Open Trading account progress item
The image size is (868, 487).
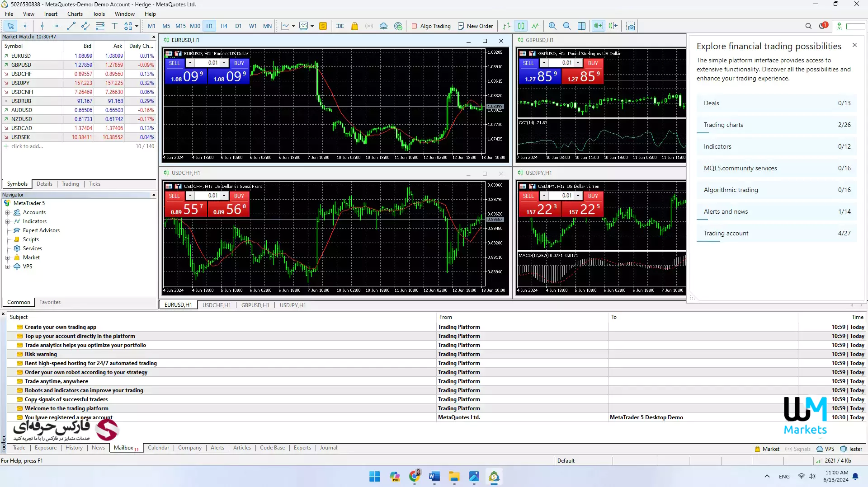click(777, 234)
